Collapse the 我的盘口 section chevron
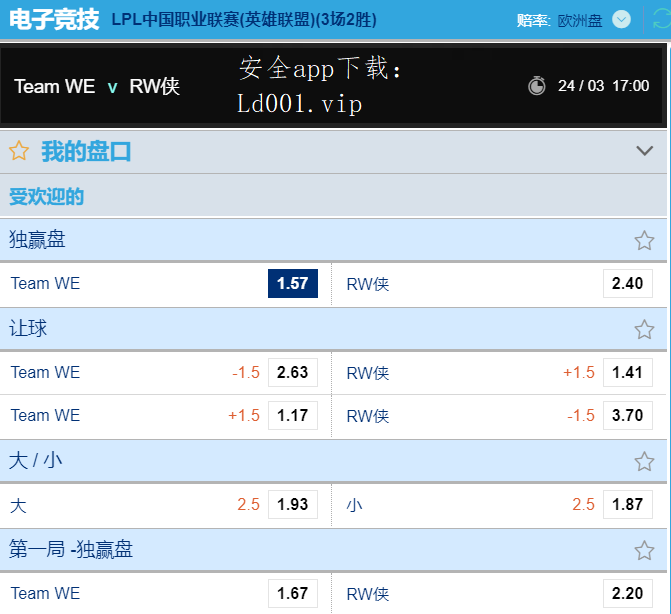Viewport: 671px width, 614px height. pyautogui.click(x=644, y=151)
